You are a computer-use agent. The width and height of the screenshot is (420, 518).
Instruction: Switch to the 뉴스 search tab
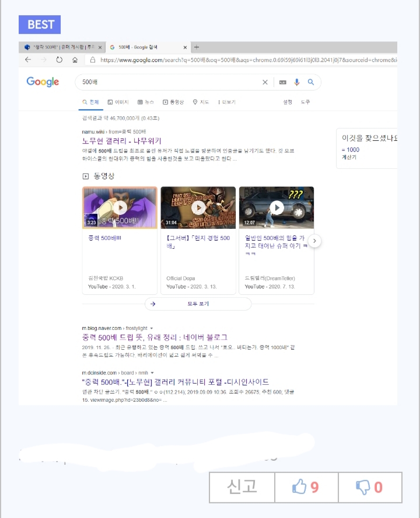click(x=146, y=102)
